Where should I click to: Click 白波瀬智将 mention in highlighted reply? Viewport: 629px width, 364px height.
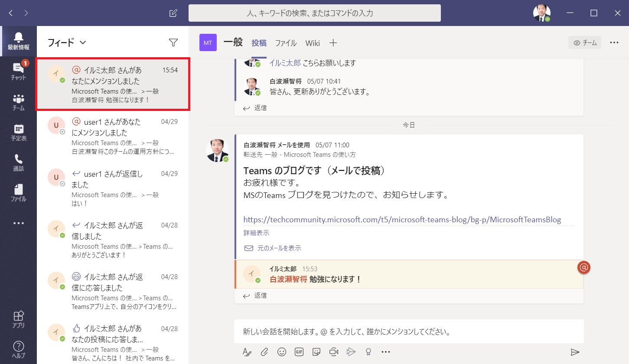[288, 279]
